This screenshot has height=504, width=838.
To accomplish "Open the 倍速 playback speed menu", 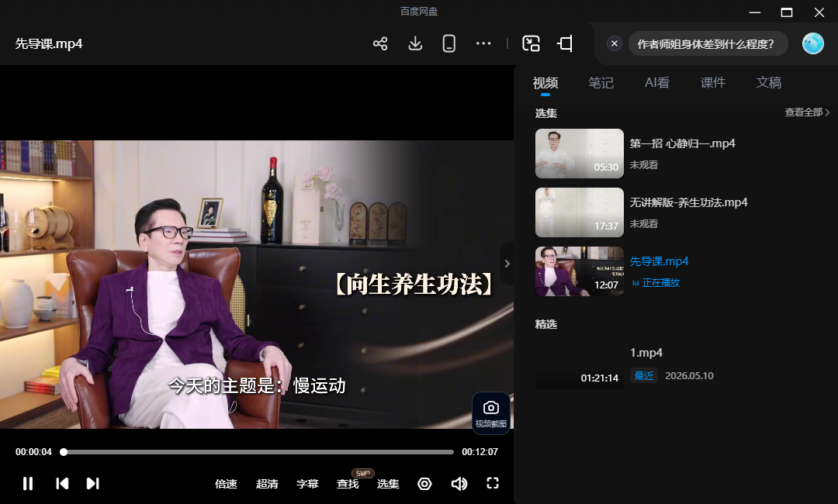I will (x=226, y=484).
